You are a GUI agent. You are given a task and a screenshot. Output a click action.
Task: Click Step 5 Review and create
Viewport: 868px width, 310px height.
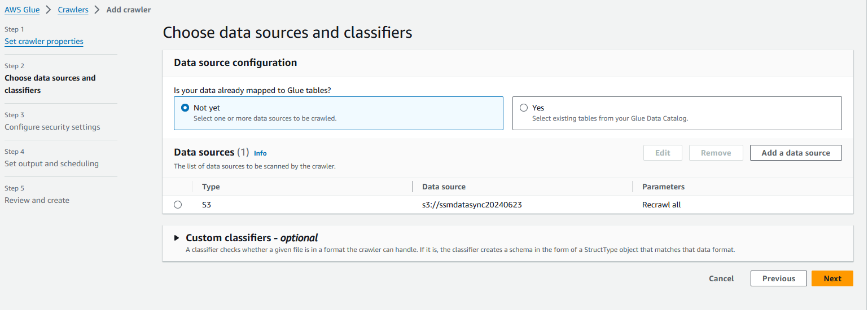coord(37,200)
